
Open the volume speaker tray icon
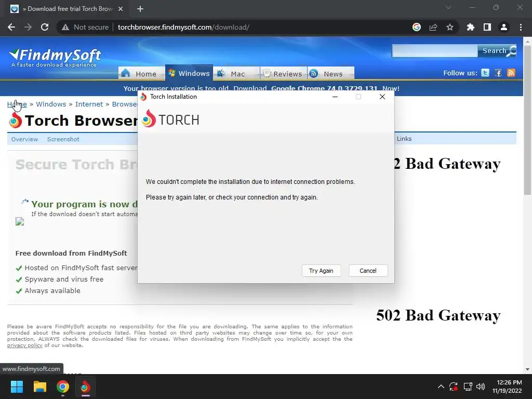coord(481,387)
